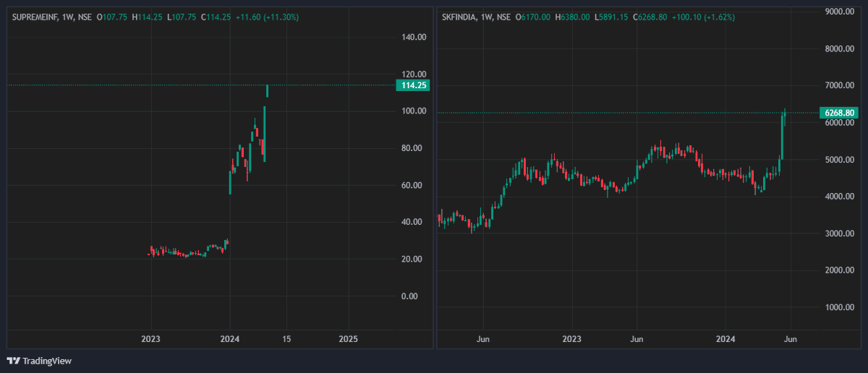Click the 2023 label on SUPREMEINF time axis

[150, 339]
